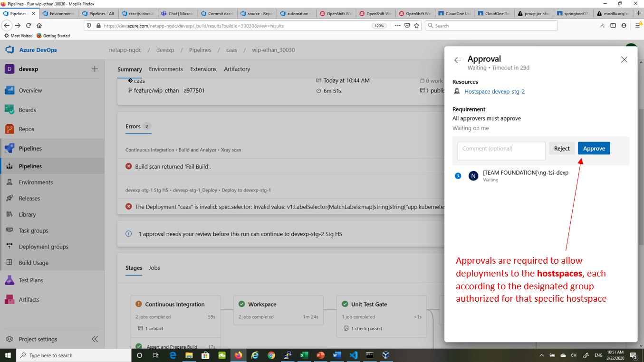
Task: Switch to the Artifactory tab
Action: tap(237, 69)
